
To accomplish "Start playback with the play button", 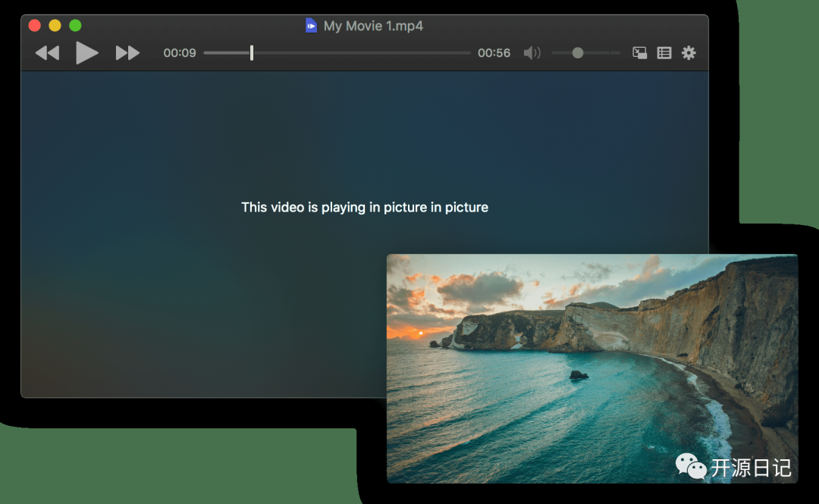I will coord(86,53).
